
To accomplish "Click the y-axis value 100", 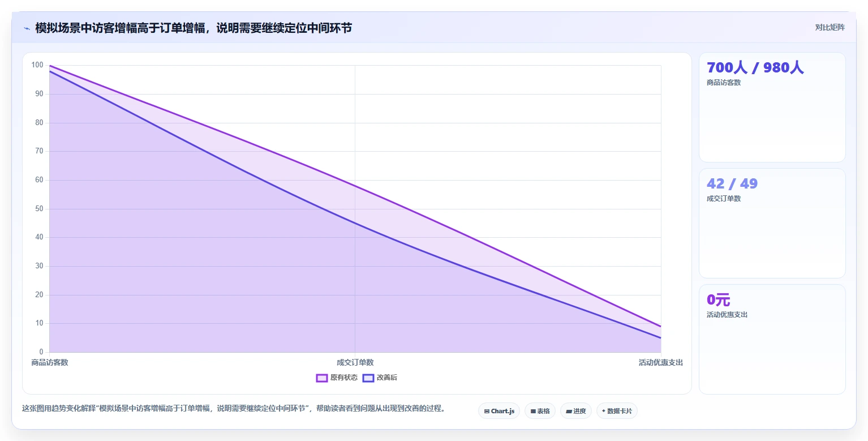I will [37, 65].
